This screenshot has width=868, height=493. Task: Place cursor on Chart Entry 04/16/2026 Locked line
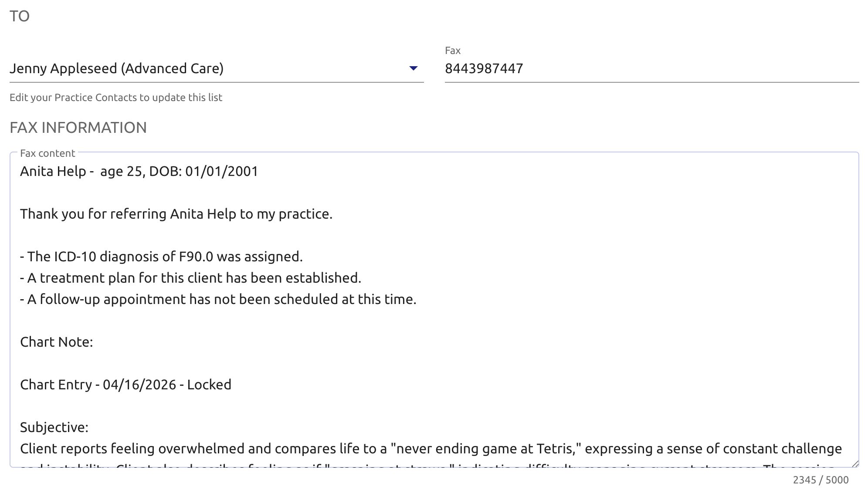click(x=125, y=385)
